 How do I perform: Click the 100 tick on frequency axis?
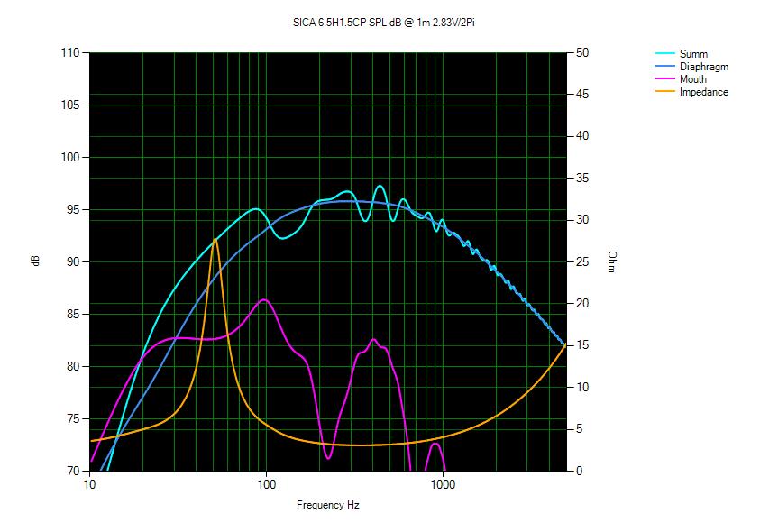266,484
